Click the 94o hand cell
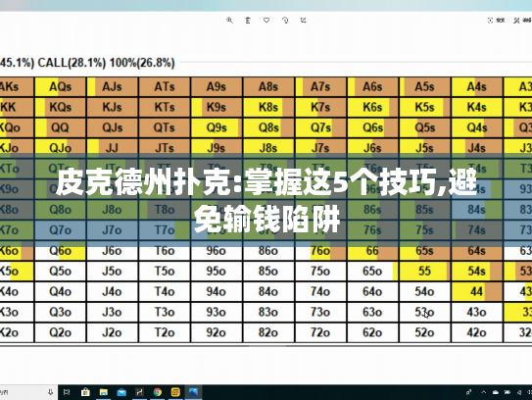Image resolution: width=532 pixels, height=400 pixels. (x=217, y=292)
